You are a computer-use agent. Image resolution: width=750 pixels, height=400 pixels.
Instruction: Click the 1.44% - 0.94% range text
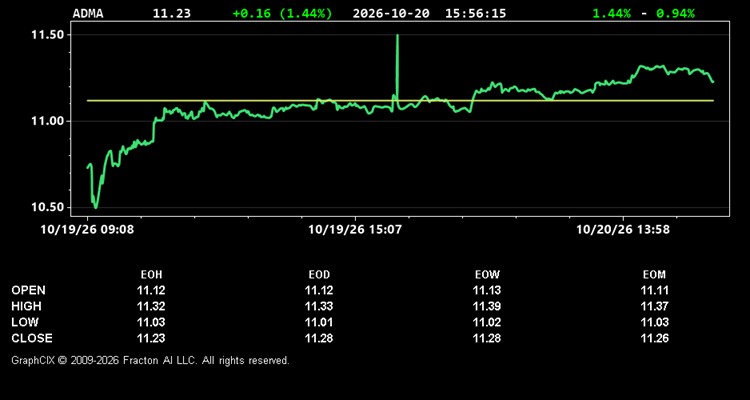click(643, 13)
